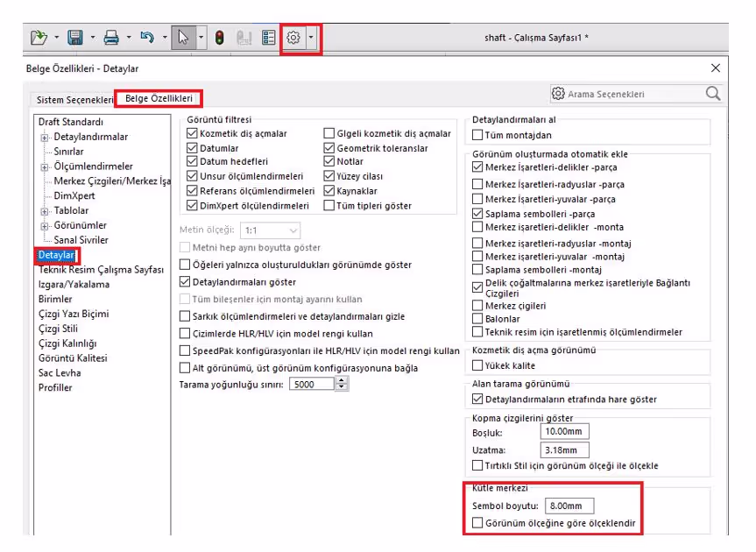Activate the Select cursor tool
Viewport: 756px width, 552px height.
point(183,37)
